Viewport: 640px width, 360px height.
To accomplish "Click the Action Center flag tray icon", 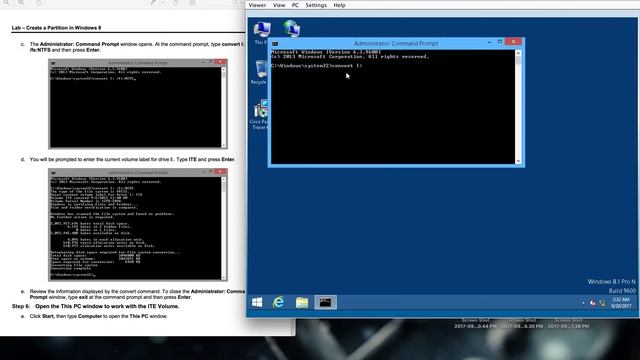I will (x=592, y=303).
